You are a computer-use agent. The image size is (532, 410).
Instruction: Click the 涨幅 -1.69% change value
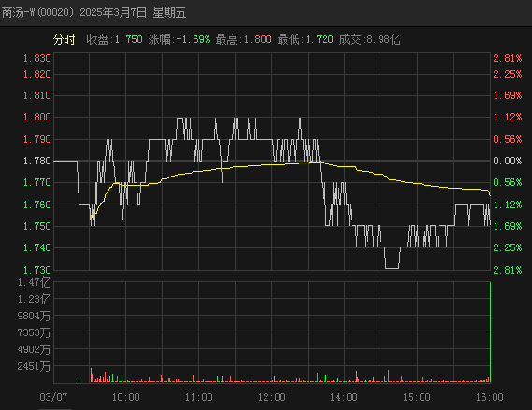194,39
